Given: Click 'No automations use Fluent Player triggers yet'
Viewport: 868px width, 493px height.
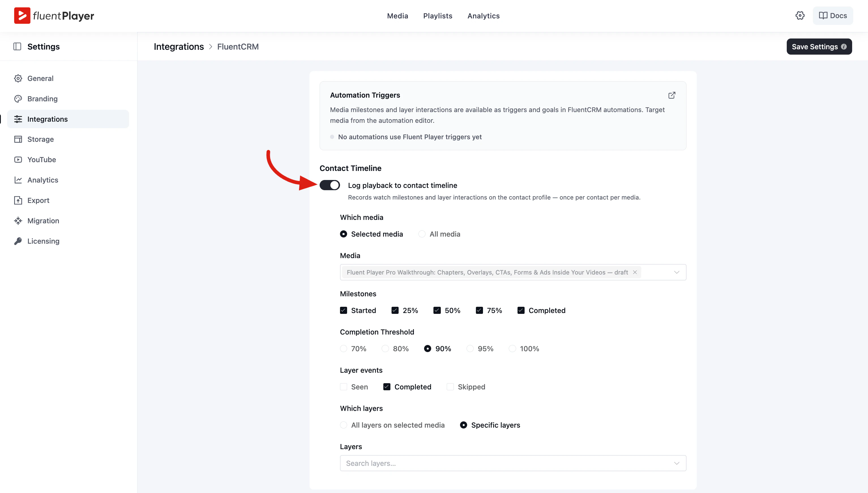Looking at the screenshot, I should click(410, 137).
